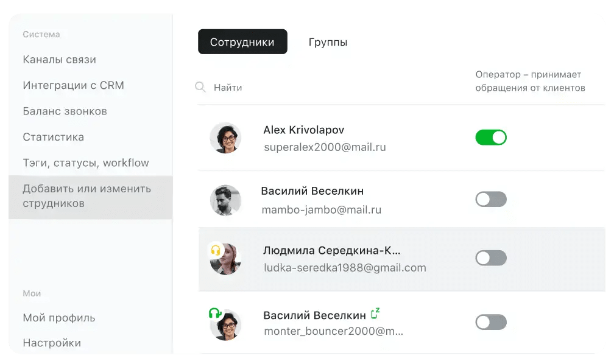Click Людмила Середкина's profile photo

tap(226, 259)
